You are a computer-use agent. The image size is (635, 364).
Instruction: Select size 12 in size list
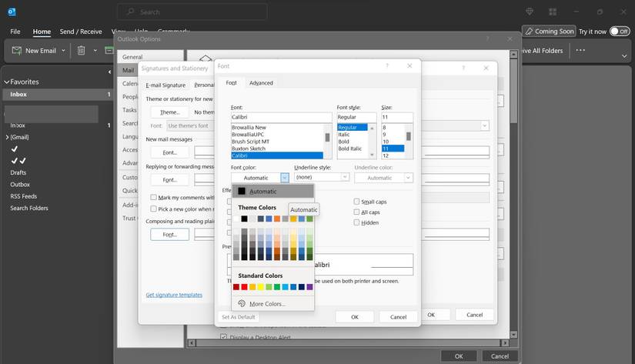point(386,156)
